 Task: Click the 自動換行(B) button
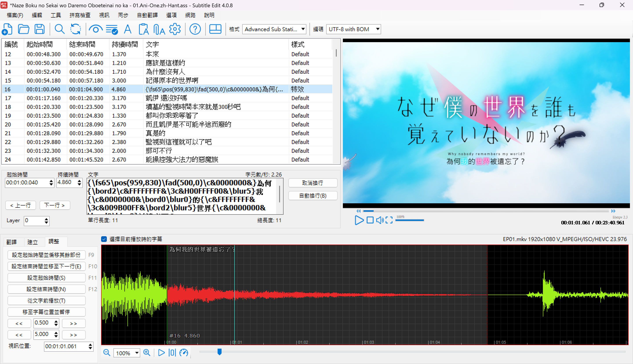(313, 195)
